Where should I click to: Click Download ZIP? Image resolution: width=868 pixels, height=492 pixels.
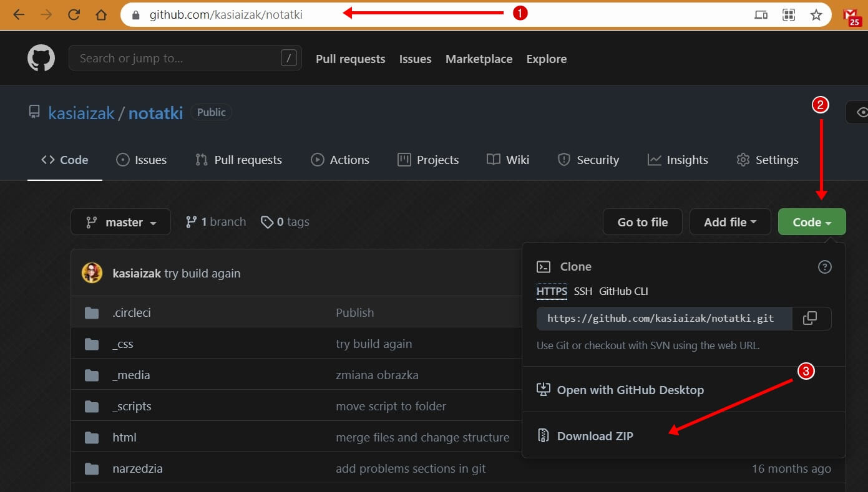pyautogui.click(x=594, y=436)
